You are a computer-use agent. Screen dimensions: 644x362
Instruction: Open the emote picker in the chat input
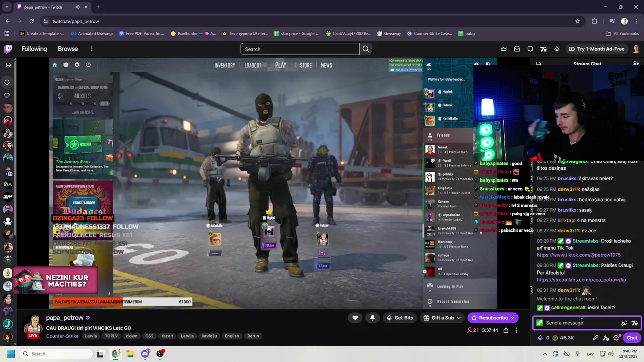624,323
